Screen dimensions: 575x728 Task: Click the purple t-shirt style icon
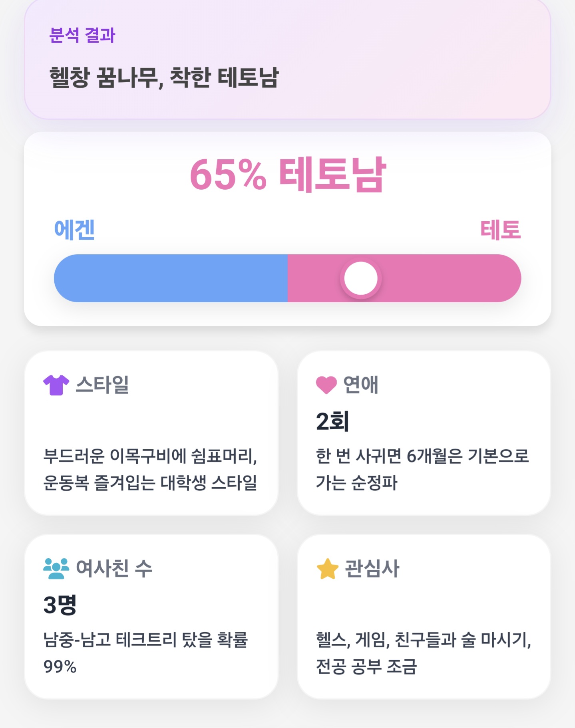click(56, 385)
